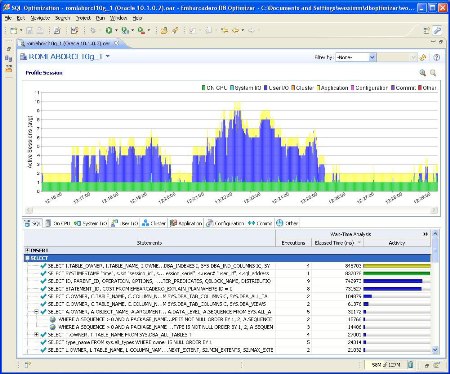Click the new file toolbar icon

pos(13,31)
